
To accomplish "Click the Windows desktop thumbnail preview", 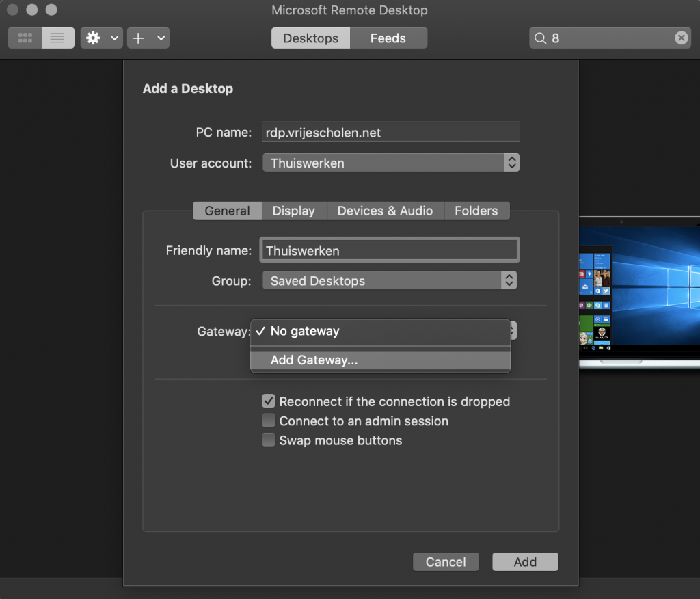I will [639, 292].
